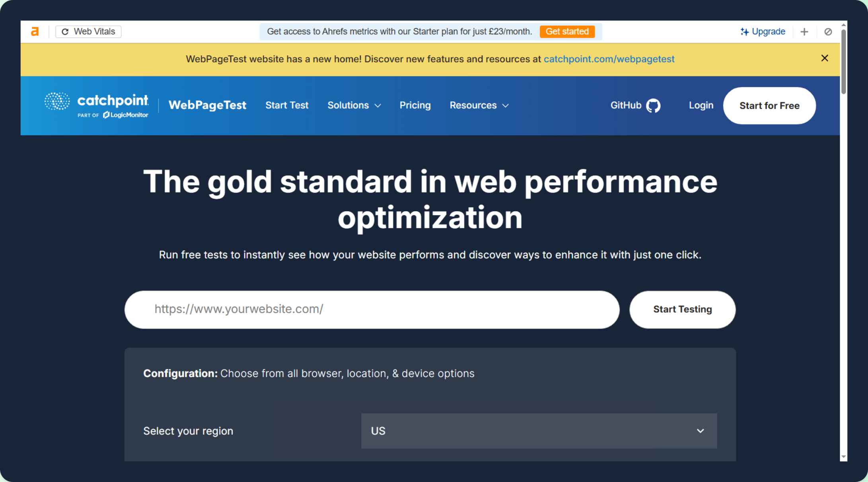Click the plus icon in Ahrefs toolbar
Viewport: 868px width, 482px height.
(x=804, y=32)
